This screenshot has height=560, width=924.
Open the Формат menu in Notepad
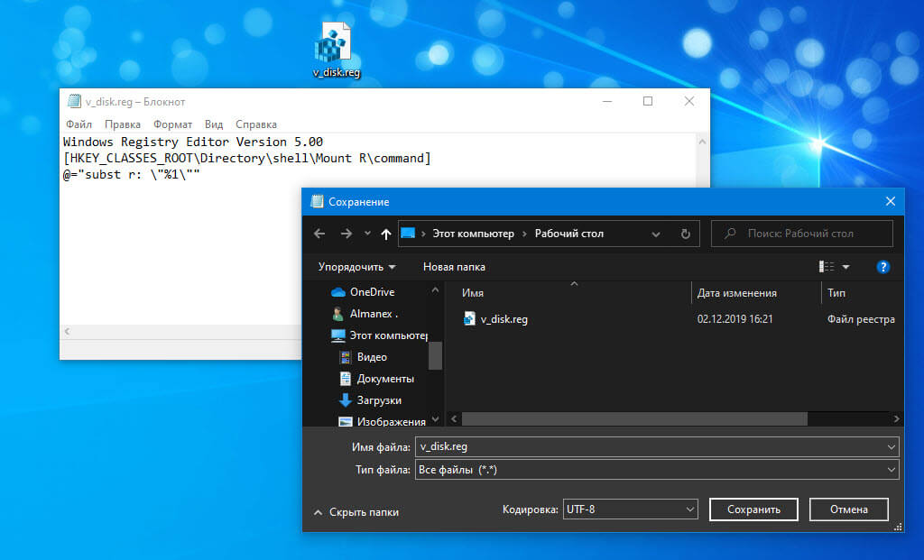coord(172,124)
